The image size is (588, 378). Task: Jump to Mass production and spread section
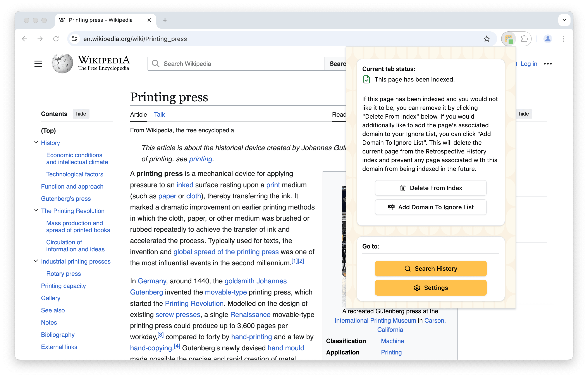(x=78, y=226)
